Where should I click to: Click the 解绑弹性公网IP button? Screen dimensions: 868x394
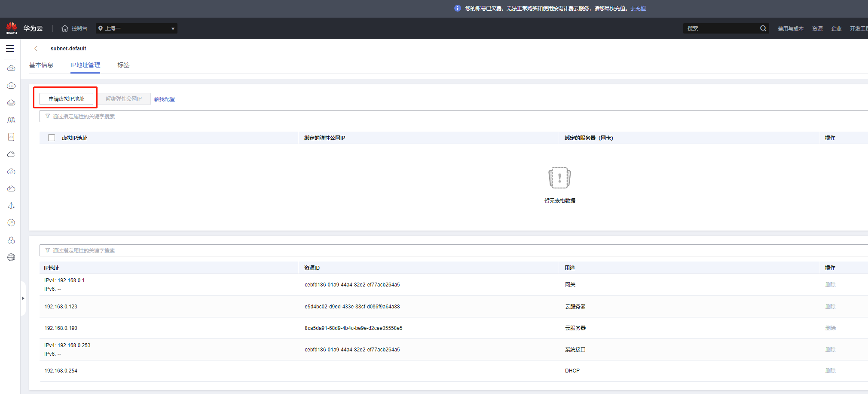124,99
